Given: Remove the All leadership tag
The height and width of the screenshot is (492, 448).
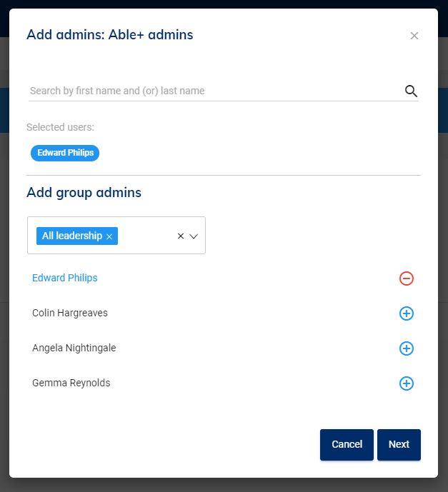Looking at the screenshot, I should pyautogui.click(x=109, y=236).
